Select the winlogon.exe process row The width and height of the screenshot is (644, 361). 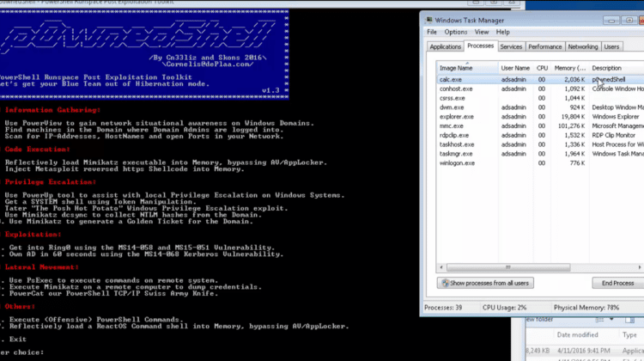coord(540,163)
